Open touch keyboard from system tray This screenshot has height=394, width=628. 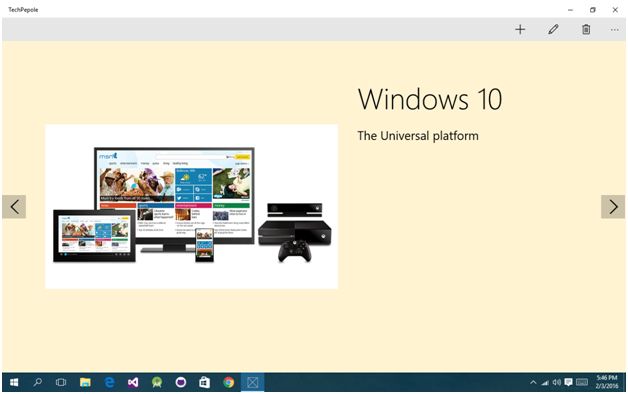[x=582, y=382]
